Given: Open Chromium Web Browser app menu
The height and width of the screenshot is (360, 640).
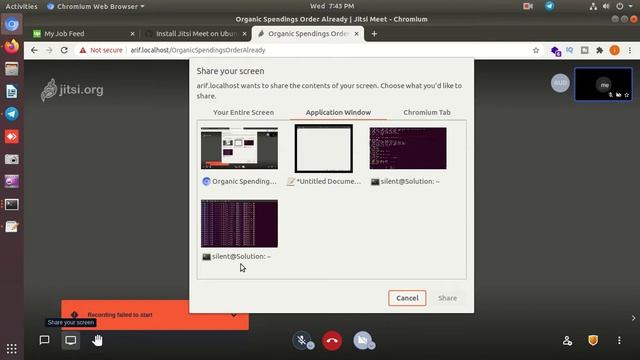Looking at the screenshot, I should (96, 6).
